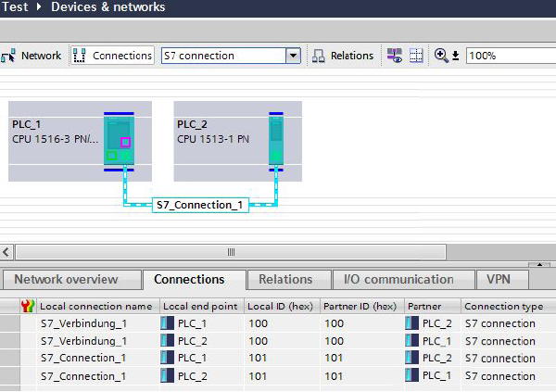
Task: Click PLC_1 partner icon in second row
Action: pos(411,340)
